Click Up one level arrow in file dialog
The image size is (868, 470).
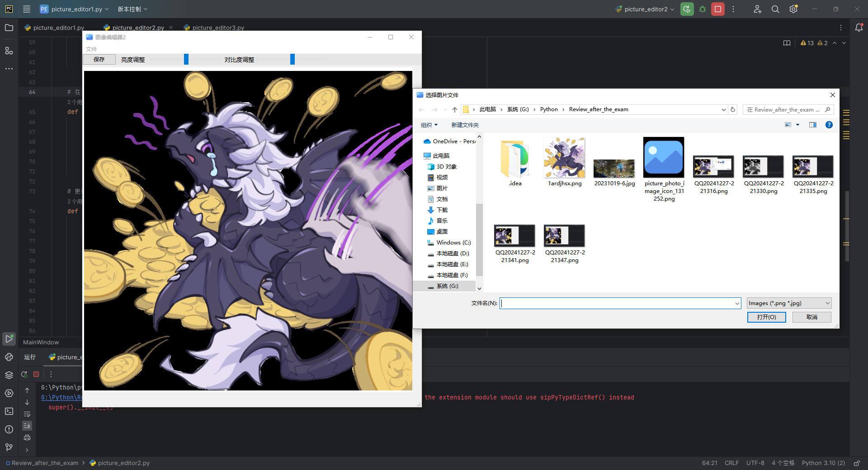[455, 109]
